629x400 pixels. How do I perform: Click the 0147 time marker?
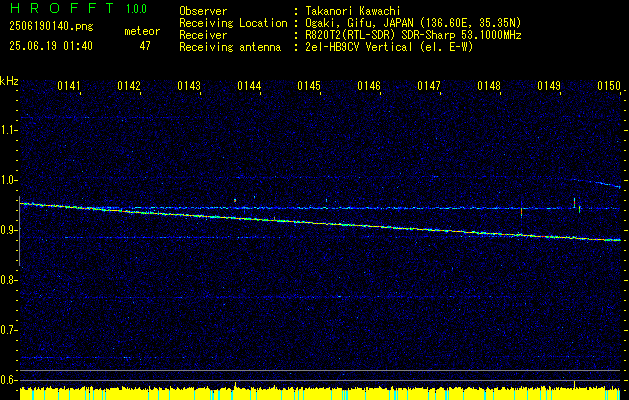click(x=429, y=86)
